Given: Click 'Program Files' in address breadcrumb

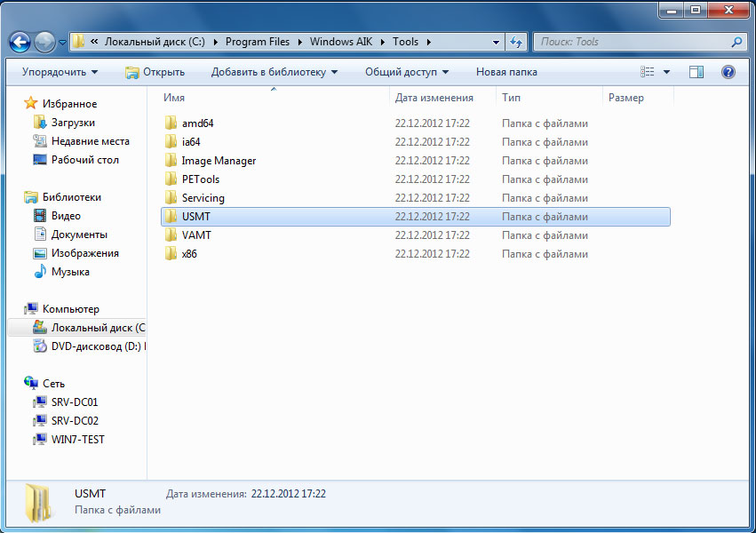Looking at the screenshot, I should pos(258,42).
